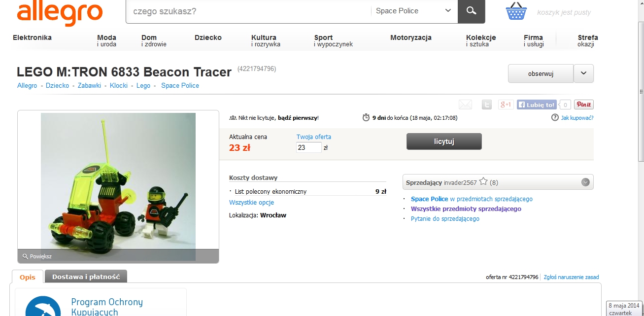
Task: Click the obserwuj watch button
Action: (541, 73)
